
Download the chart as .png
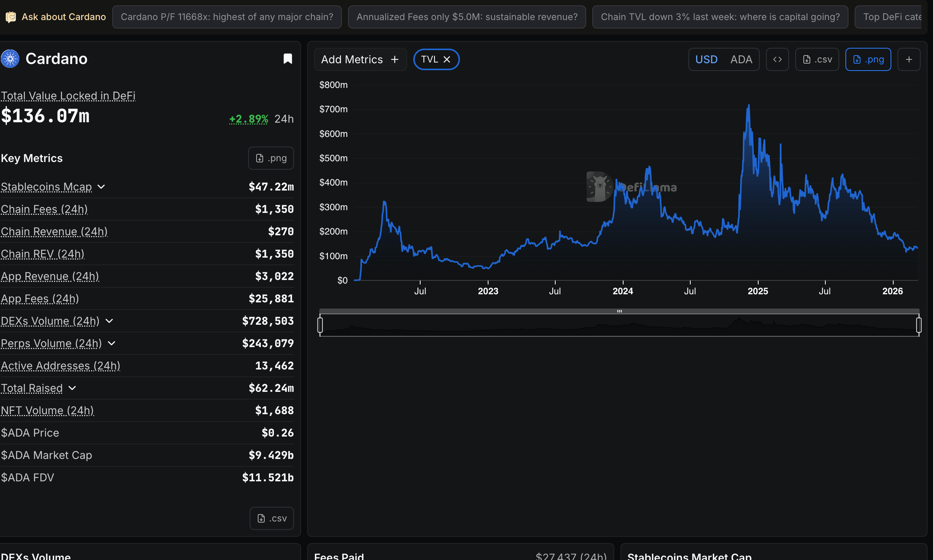(x=868, y=59)
